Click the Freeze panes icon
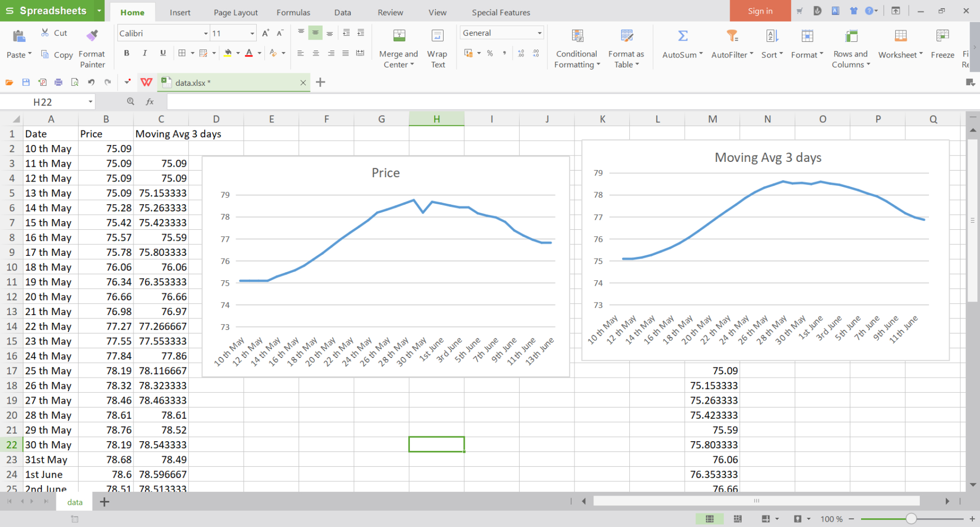Viewport: 980px width, 527px height. (x=942, y=36)
